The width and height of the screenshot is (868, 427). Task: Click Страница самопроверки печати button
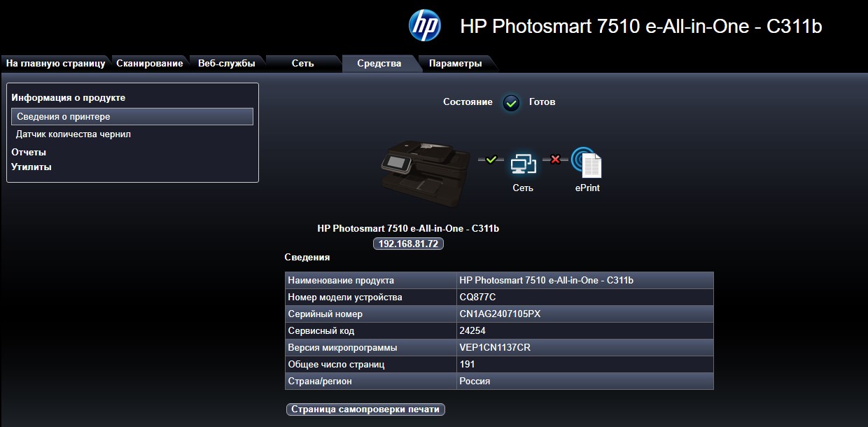(x=365, y=409)
